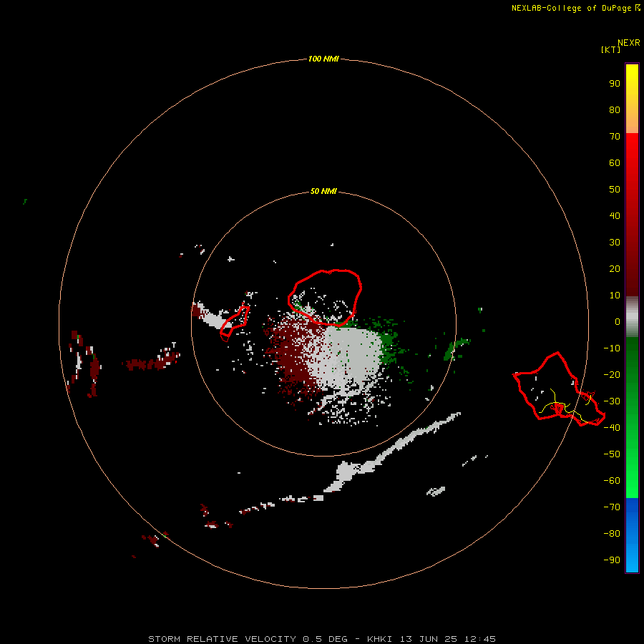The image size is (644, 644).
Task: Click the large red island outline near the radar center
Action: coord(325,298)
